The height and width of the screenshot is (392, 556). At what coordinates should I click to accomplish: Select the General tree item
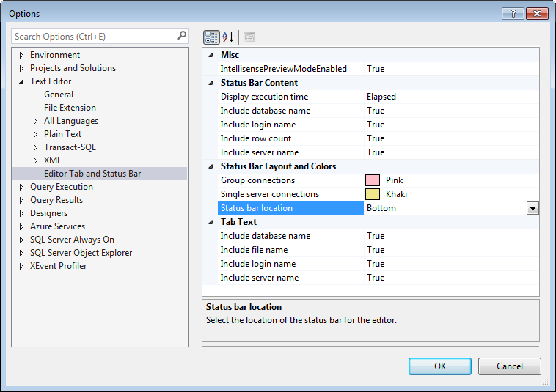[59, 95]
